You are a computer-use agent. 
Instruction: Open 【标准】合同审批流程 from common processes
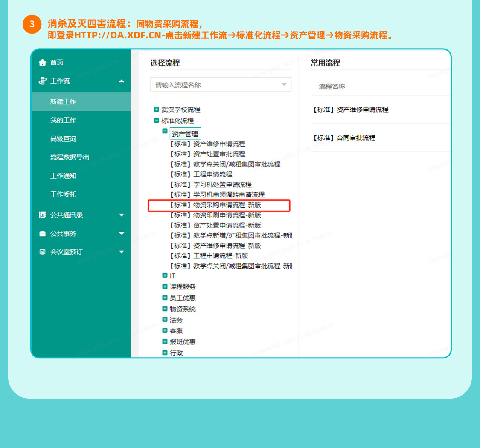(344, 138)
